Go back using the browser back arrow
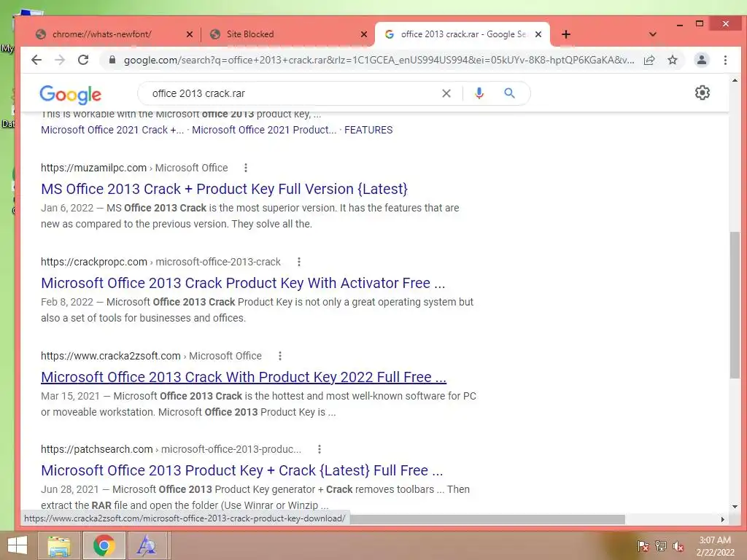Screen dimensions: 747x560 [36, 60]
